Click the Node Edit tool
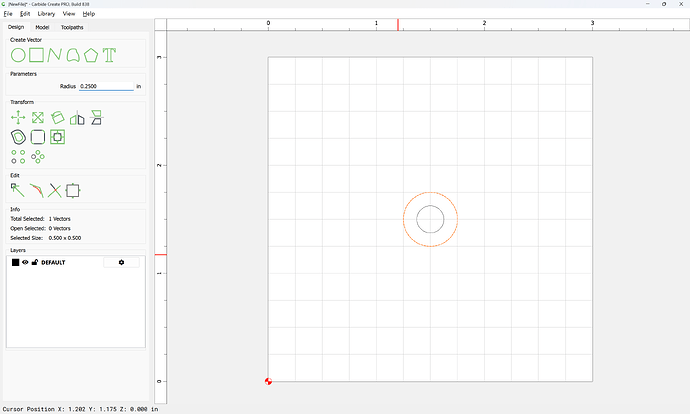This screenshot has height=414, width=690. pyautogui.click(x=18, y=189)
